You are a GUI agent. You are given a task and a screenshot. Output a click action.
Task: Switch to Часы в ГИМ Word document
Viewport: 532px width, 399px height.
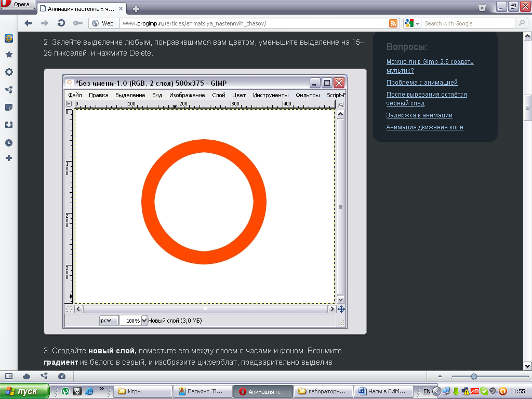(383, 391)
